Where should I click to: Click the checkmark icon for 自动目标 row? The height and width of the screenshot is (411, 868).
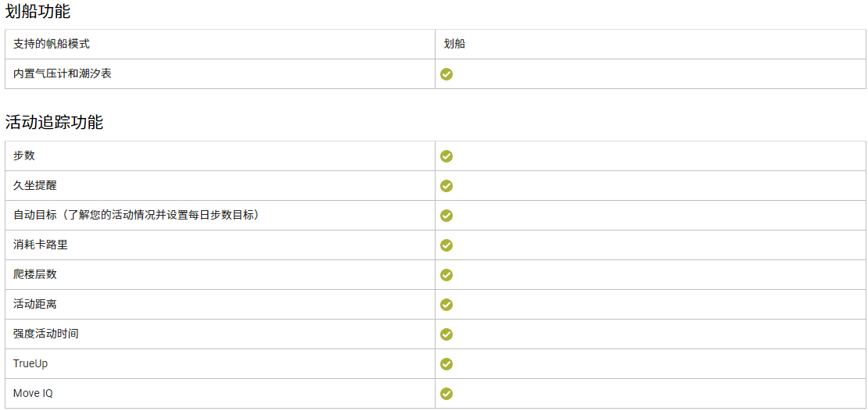point(447,216)
